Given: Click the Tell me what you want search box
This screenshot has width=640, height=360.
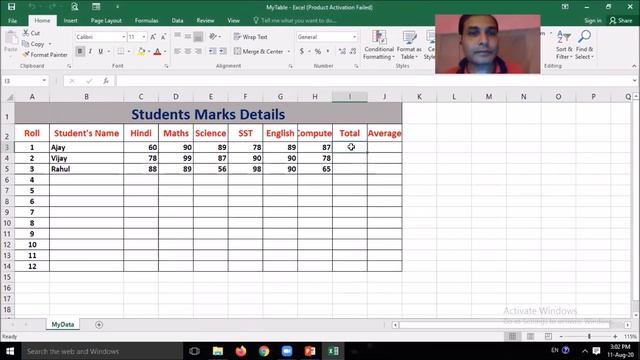Looking at the screenshot, I should click(x=295, y=20).
